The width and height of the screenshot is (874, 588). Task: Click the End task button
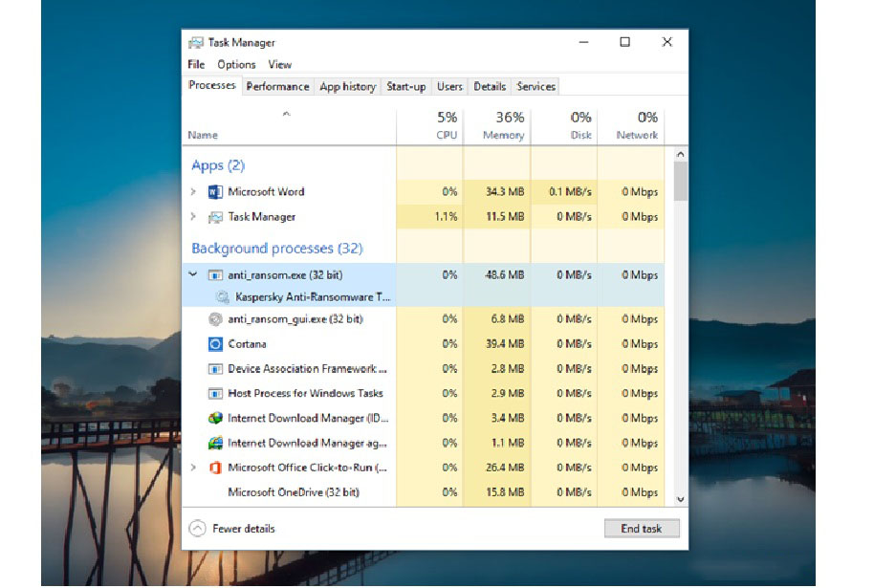tap(642, 529)
